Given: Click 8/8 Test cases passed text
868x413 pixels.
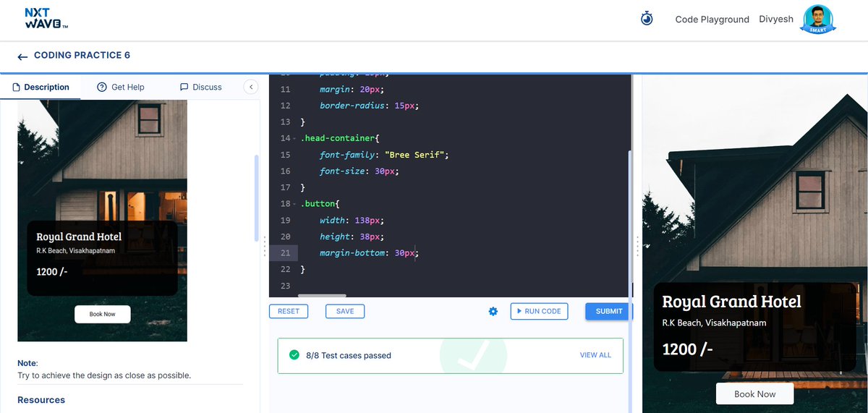Looking at the screenshot, I should pyautogui.click(x=349, y=355).
